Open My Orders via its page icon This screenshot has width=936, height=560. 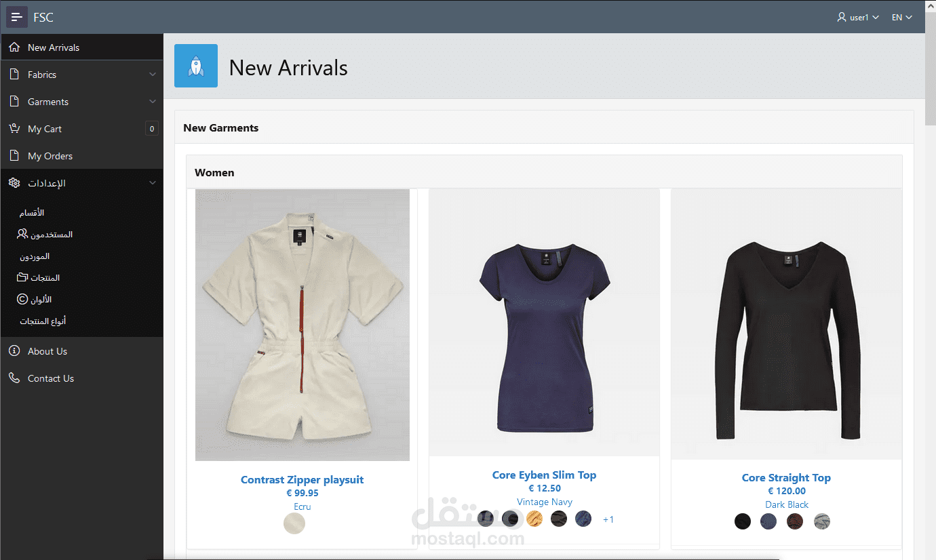14,156
